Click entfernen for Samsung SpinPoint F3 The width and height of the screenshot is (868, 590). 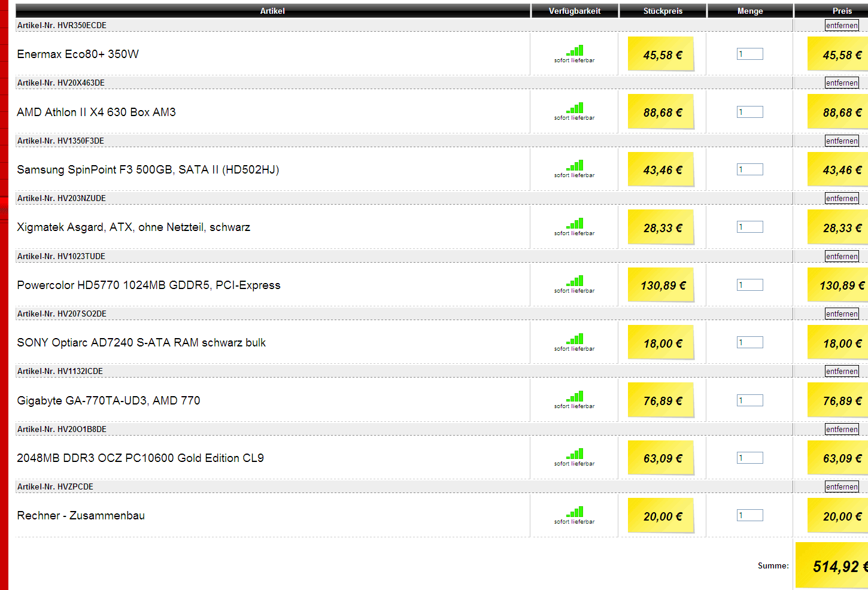842,141
